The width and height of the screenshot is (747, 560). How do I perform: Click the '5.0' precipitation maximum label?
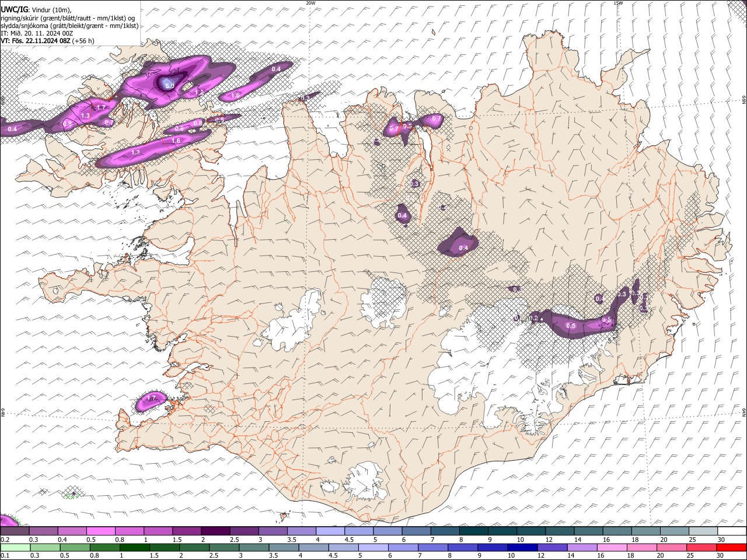tap(170, 86)
